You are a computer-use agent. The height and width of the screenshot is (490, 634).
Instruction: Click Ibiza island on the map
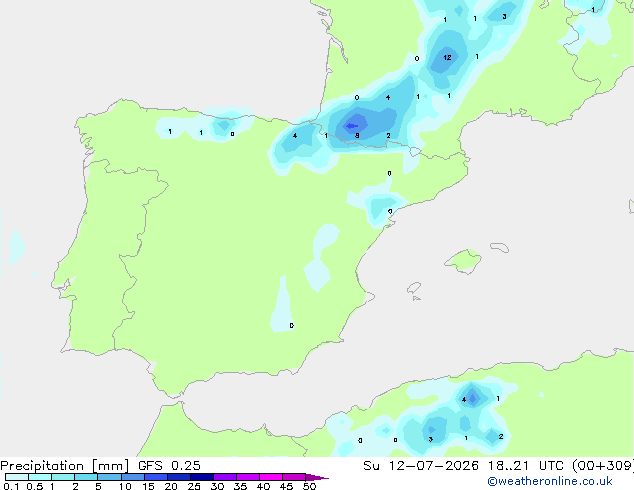tap(414, 288)
